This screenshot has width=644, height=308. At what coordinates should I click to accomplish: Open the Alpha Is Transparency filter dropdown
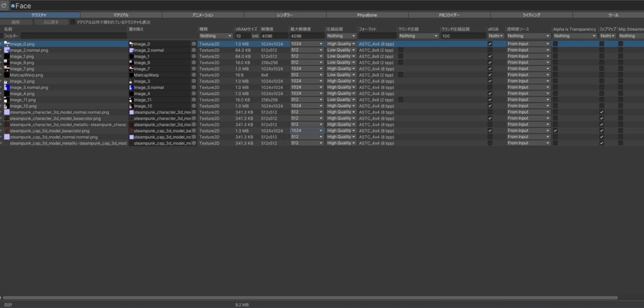(575, 36)
